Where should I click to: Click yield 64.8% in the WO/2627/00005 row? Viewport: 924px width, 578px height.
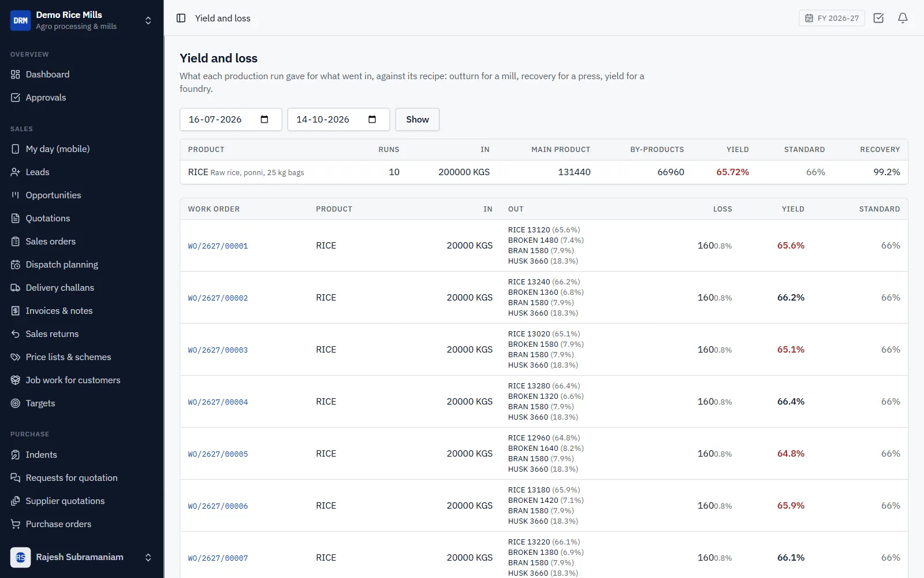791,454
